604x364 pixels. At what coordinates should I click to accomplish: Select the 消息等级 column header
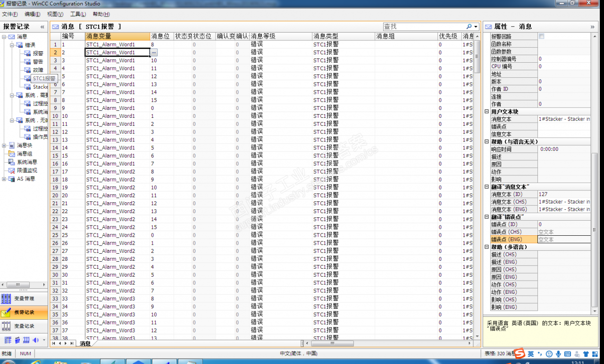[x=280, y=36]
